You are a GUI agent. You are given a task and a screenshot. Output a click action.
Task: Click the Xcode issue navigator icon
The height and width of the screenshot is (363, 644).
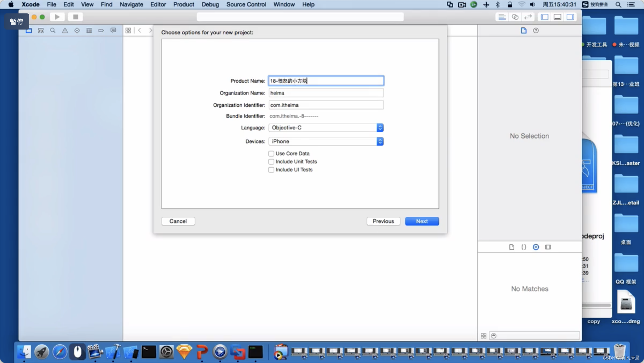coord(64,31)
